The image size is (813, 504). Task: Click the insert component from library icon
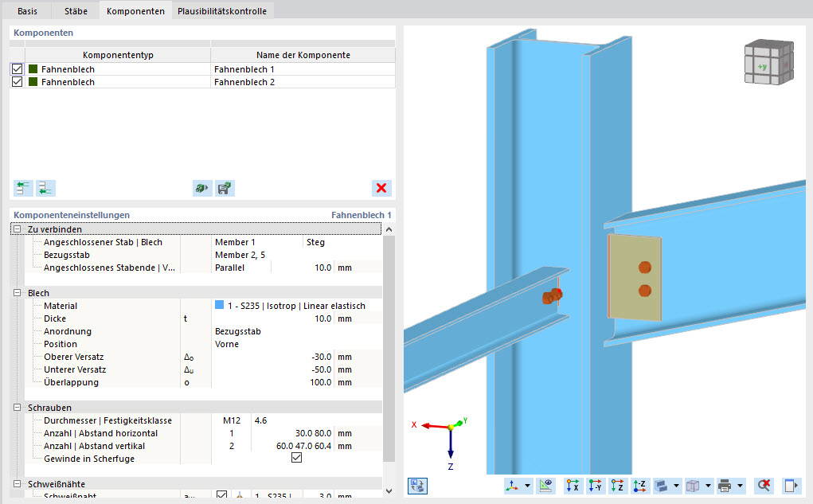(202, 188)
